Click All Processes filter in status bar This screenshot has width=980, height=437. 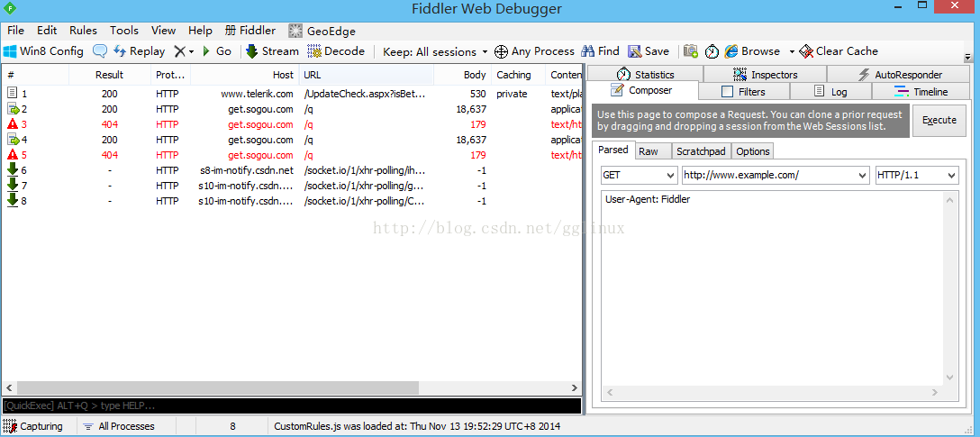point(119,426)
